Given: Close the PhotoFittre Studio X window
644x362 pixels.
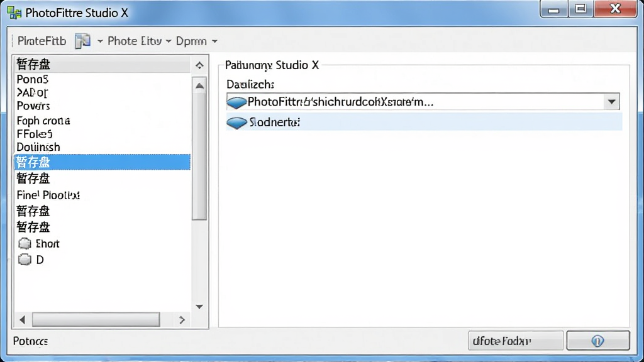Looking at the screenshot, I should click(x=615, y=9).
